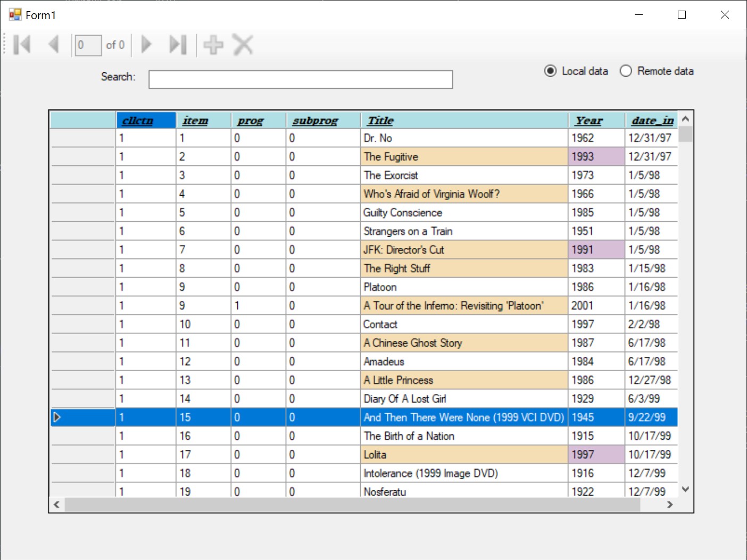Viewport: 747px width, 560px height.
Task: Sort the grid by Title
Action: 379,120
